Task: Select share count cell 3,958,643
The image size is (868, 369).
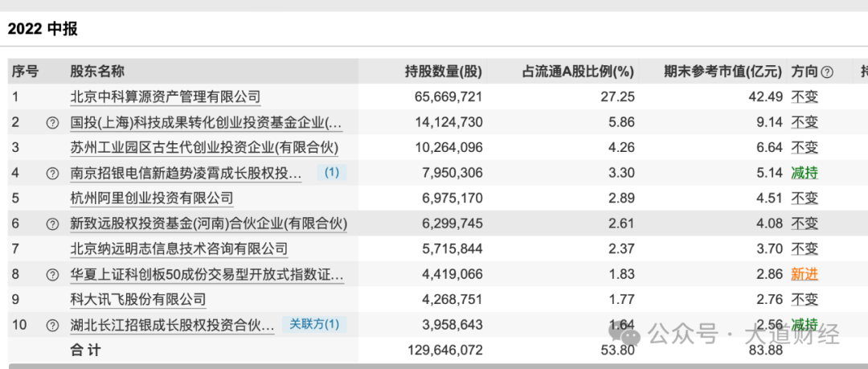Action: tap(452, 325)
